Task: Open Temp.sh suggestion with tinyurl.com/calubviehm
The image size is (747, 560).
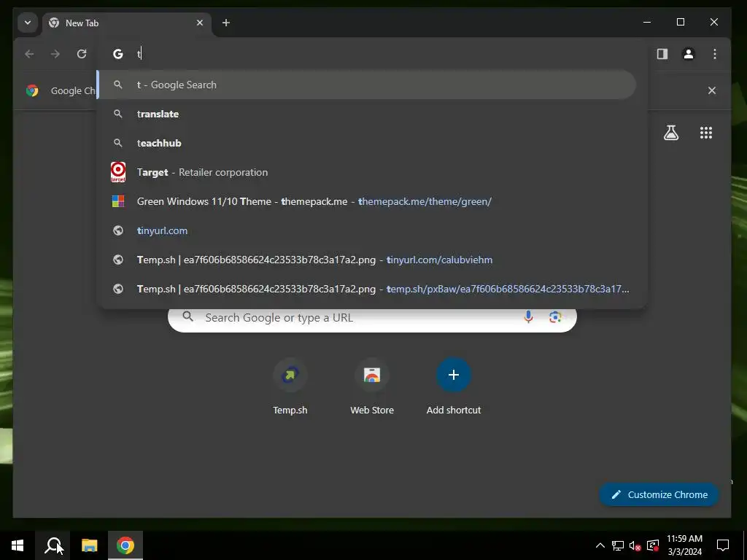Action: [366, 260]
